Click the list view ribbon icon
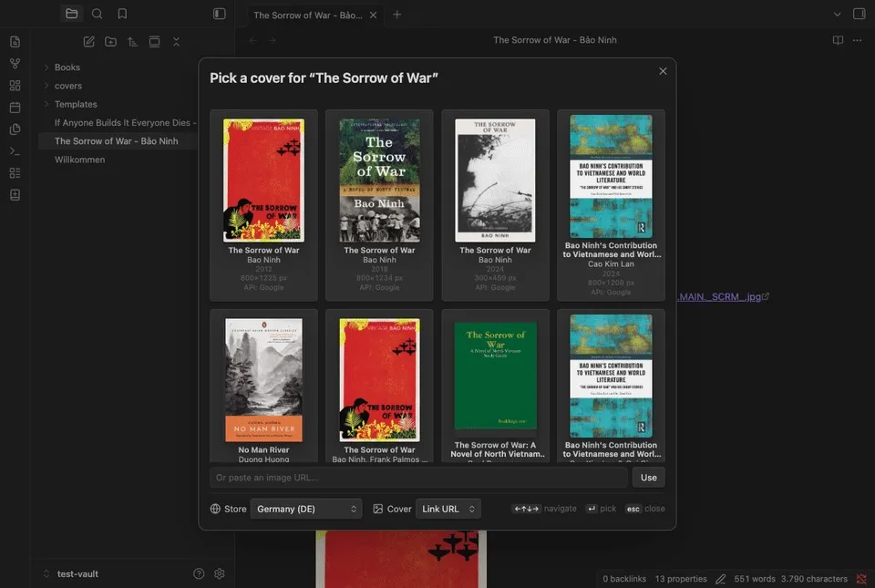 tap(15, 173)
